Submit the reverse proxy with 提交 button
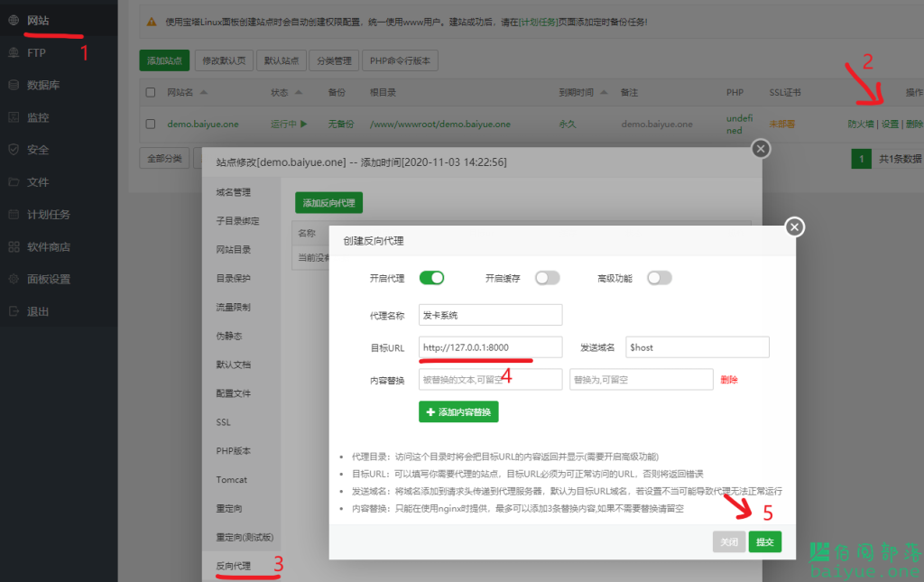The height and width of the screenshot is (582, 924). (764, 541)
